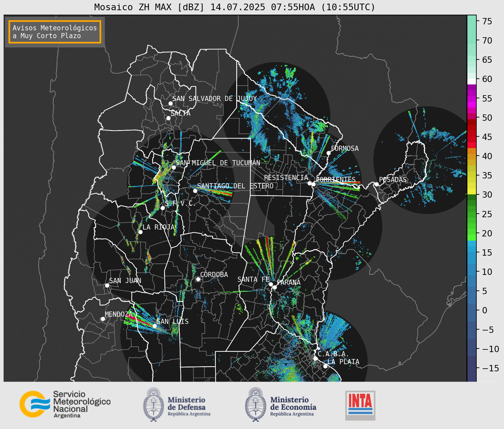The height and width of the screenshot is (429, 504).
Task: Click the -15 dBZ label on color scale
Action: [490, 368]
